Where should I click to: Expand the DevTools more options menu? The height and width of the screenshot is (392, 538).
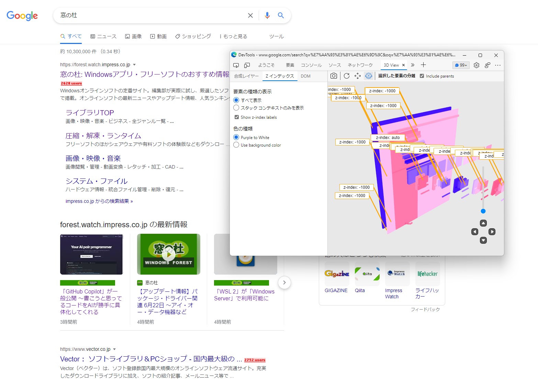point(498,65)
